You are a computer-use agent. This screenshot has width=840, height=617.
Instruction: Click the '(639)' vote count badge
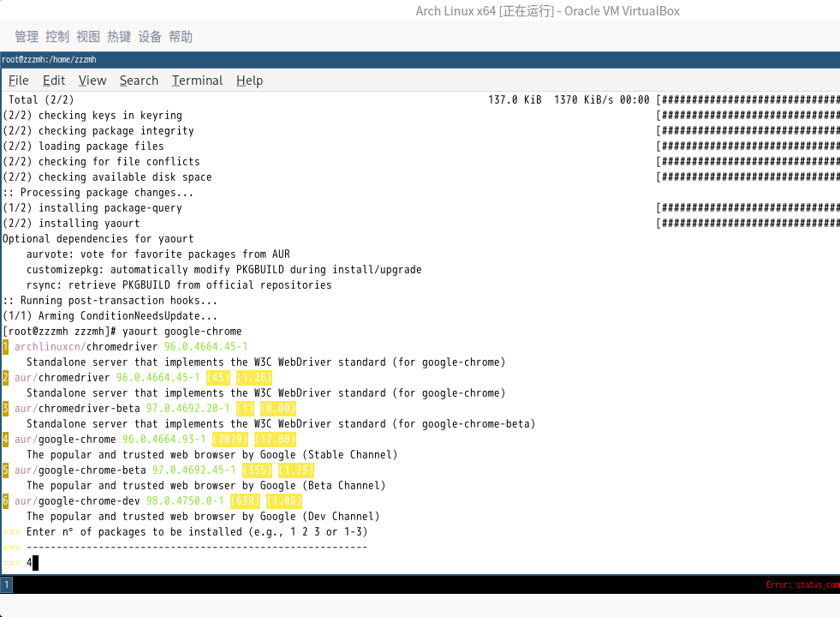click(246, 501)
